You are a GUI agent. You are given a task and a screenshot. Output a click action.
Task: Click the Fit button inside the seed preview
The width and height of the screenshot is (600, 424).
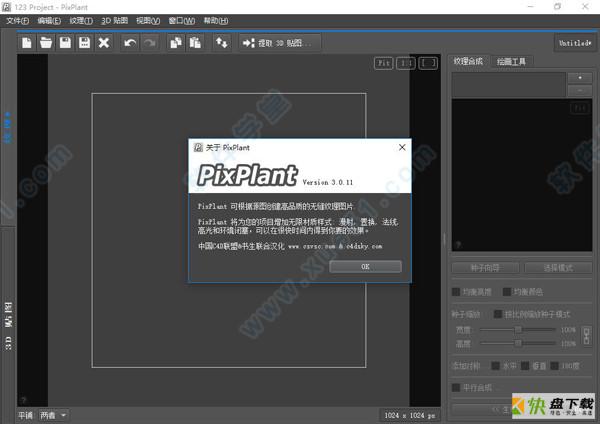tap(580, 108)
